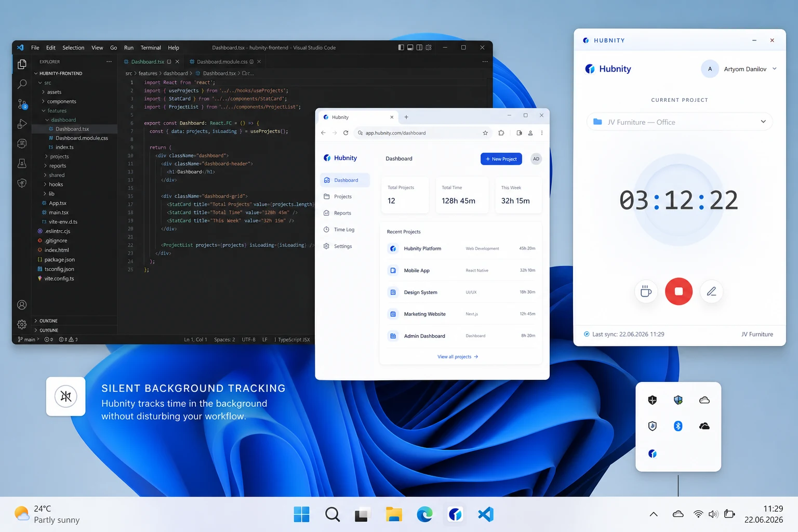This screenshot has width=798, height=532.
Task: Open Source Control in VS Code activity bar
Action: pos(22,104)
